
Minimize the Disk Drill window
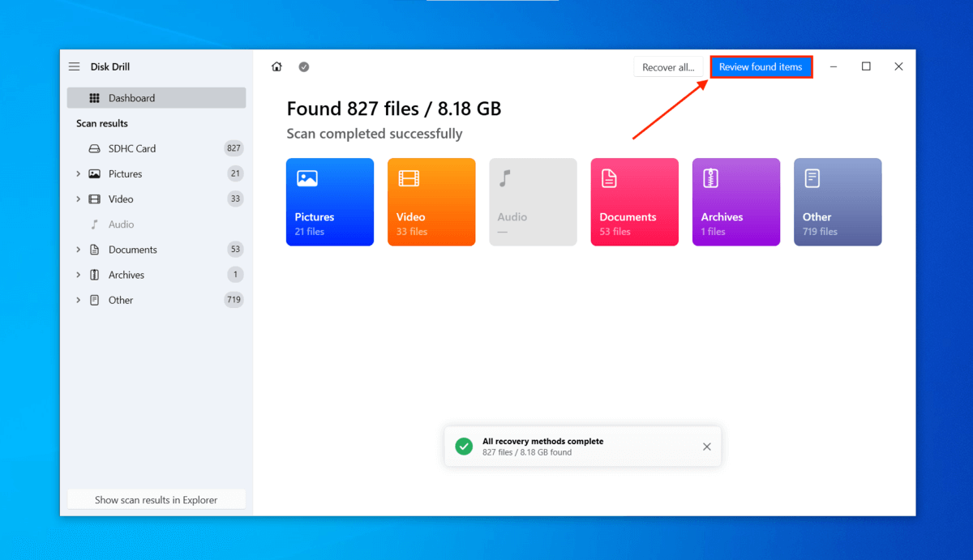[834, 66]
